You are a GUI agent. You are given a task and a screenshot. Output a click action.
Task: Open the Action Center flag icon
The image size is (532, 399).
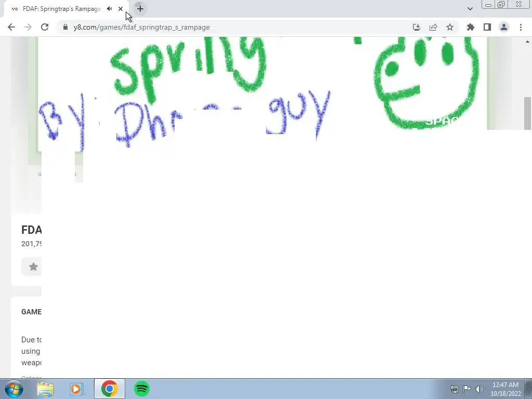pos(467,389)
